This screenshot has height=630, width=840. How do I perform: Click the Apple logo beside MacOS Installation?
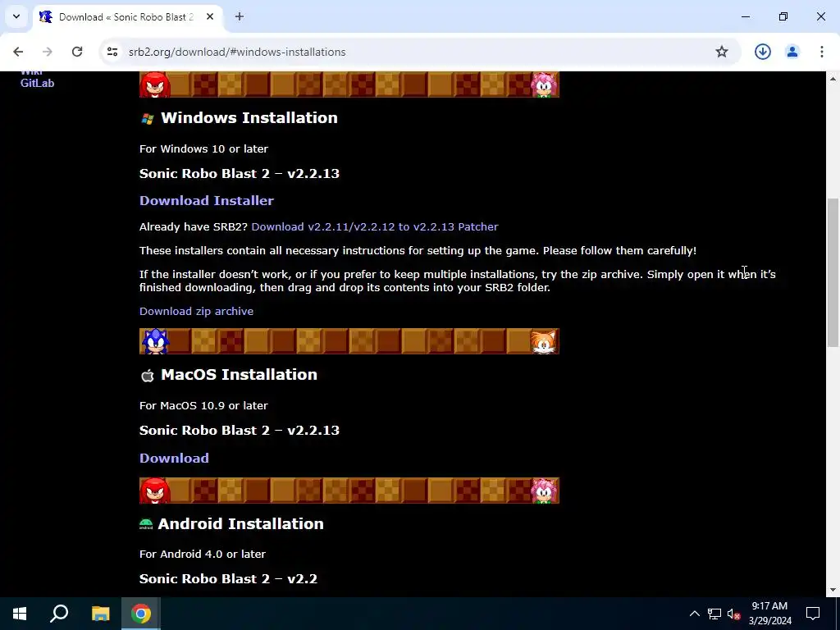[148, 376]
